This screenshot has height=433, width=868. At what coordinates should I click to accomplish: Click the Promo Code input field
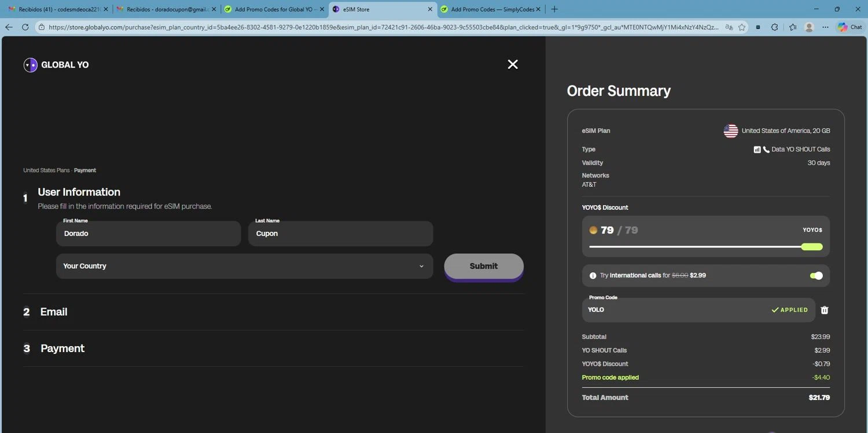point(698,310)
